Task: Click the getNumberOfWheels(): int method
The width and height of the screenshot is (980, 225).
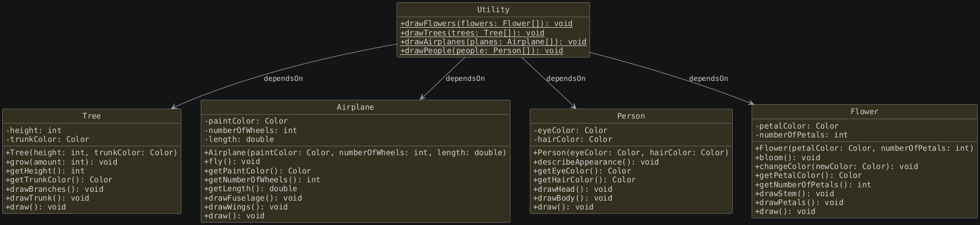Action: [262, 180]
